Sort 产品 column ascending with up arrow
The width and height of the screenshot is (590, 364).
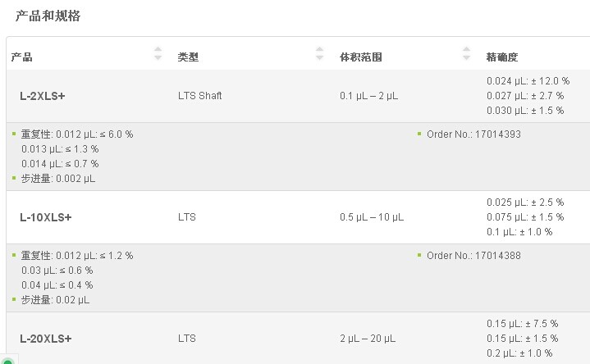click(x=158, y=49)
